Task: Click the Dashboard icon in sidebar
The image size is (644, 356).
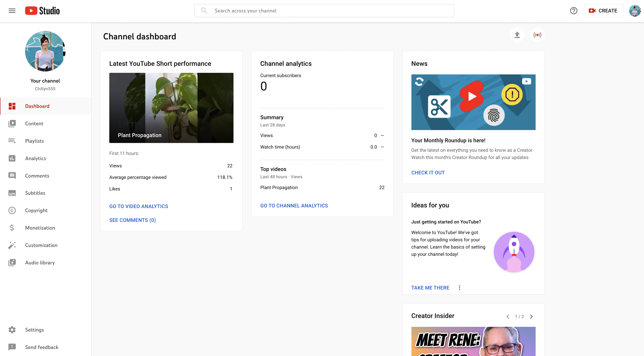Action: (12, 106)
